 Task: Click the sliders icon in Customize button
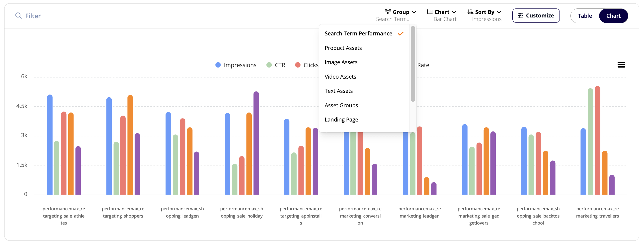[520, 15]
